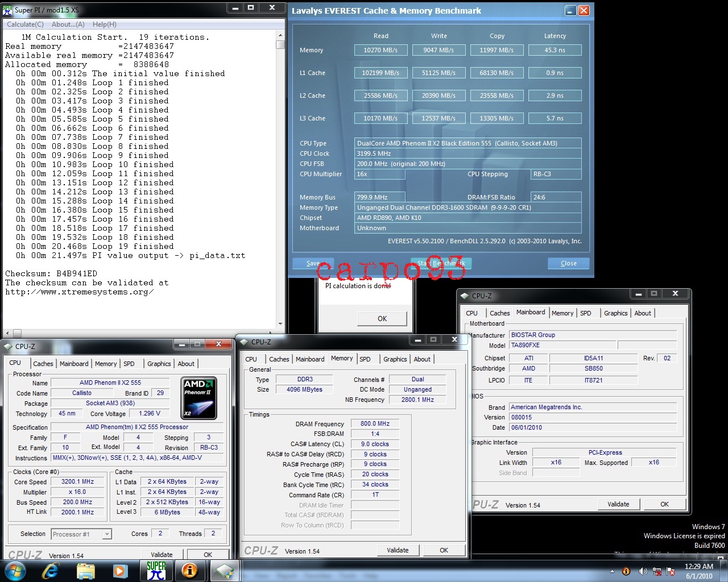The width and height of the screenshot is (728, 582).
Task: Click the L2 Cache Copy value '23558 MB/s'
Action: pyautogui.click(x=497, y=95)
